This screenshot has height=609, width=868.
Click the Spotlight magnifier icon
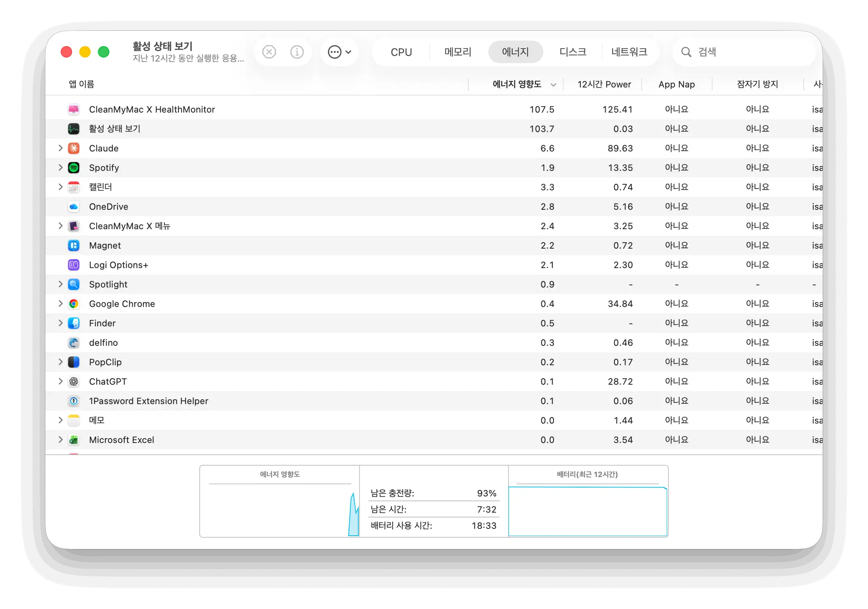pos(74,284)
